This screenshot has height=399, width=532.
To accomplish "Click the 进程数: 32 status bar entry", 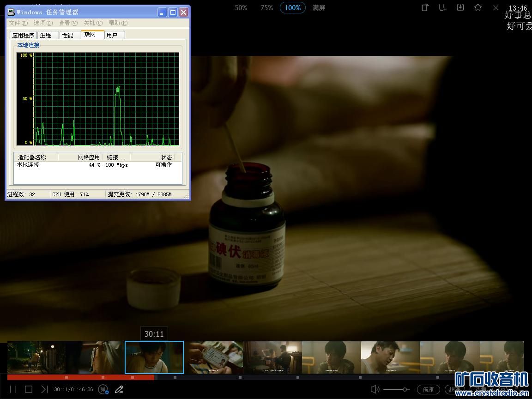I will 21,194.
